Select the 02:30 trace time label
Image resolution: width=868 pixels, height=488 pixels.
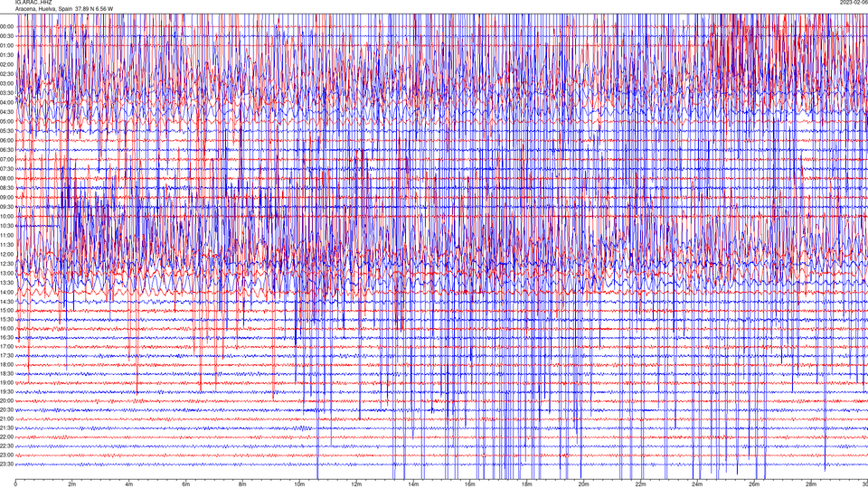(x=6, y=73)
